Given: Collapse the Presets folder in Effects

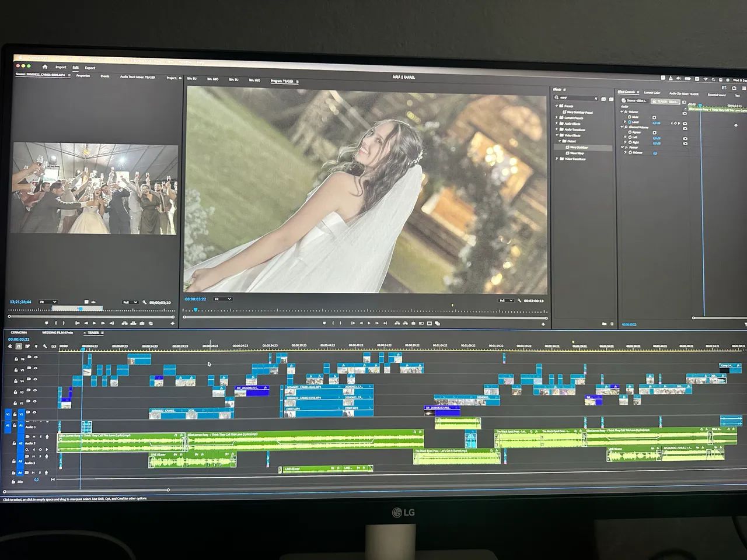Looking at the screenshot, I should coord(557,106).
